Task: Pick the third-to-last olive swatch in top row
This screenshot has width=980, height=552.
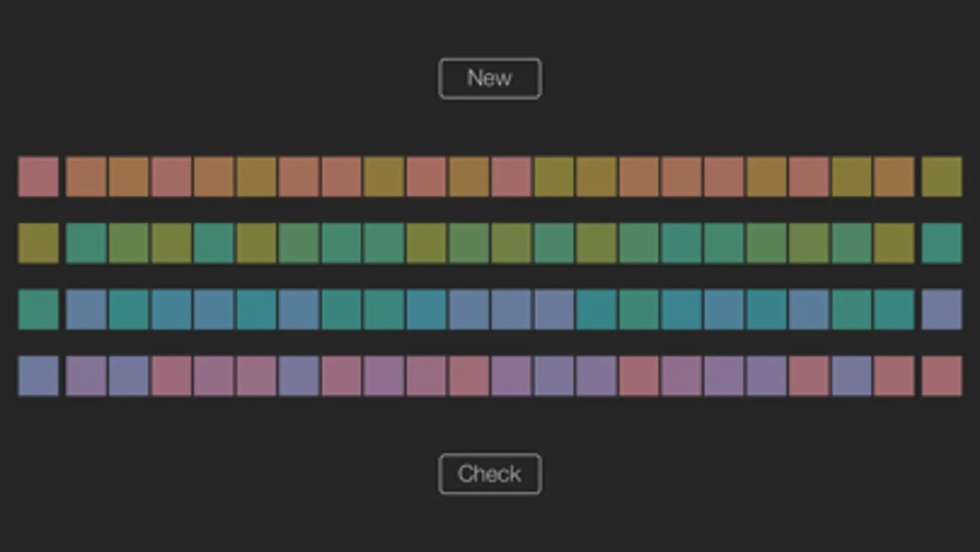Action: coord(852,177)
